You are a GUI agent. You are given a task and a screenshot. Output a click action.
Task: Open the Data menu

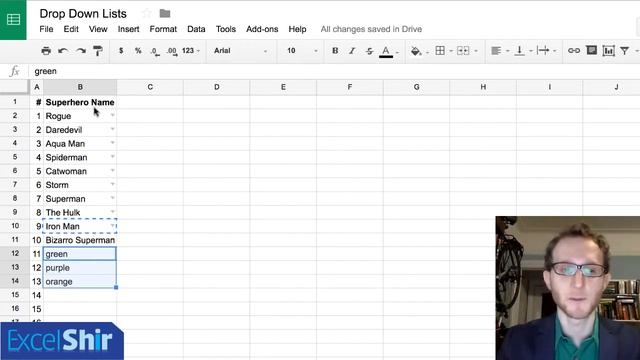coord(196,29)
